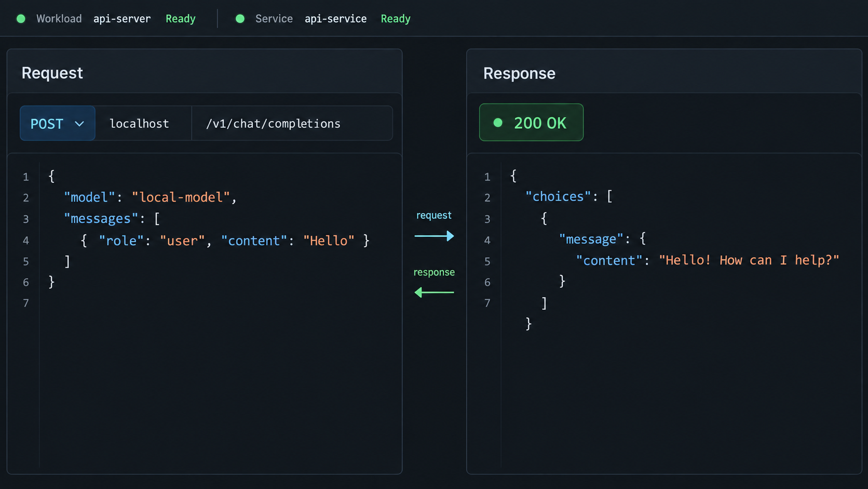Click the 200 OK status badge

point(531,123)
